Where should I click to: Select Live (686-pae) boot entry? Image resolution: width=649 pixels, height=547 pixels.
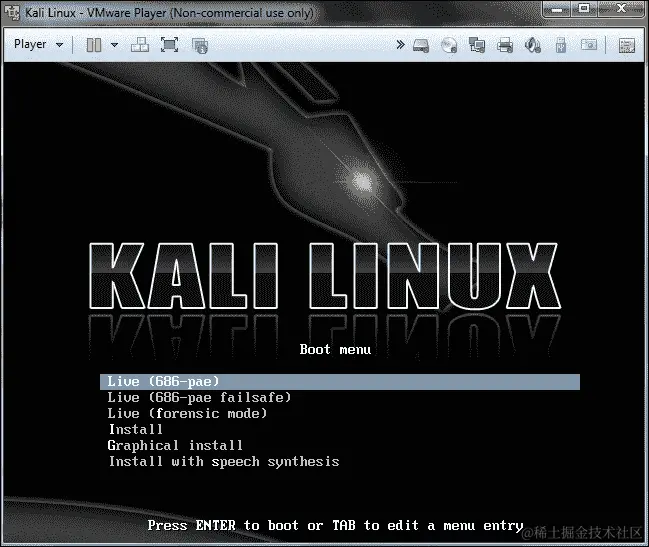[x=340, y=381]
